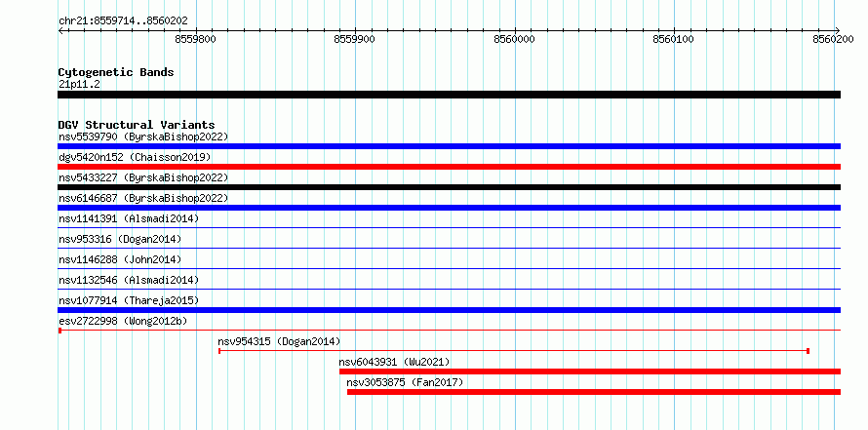Click ruler position 8560000
Screen dimensions: 868x430
pyautogui.click(x=515, y=39)
